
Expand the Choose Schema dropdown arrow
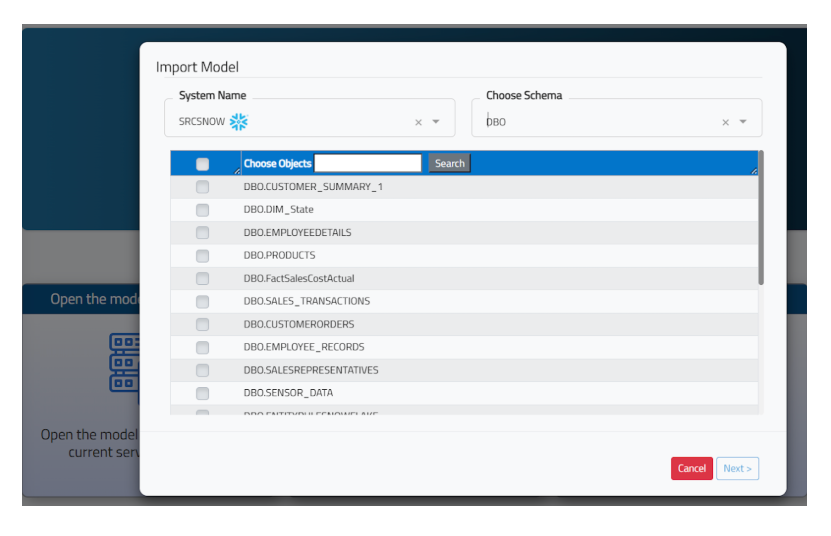743,123
